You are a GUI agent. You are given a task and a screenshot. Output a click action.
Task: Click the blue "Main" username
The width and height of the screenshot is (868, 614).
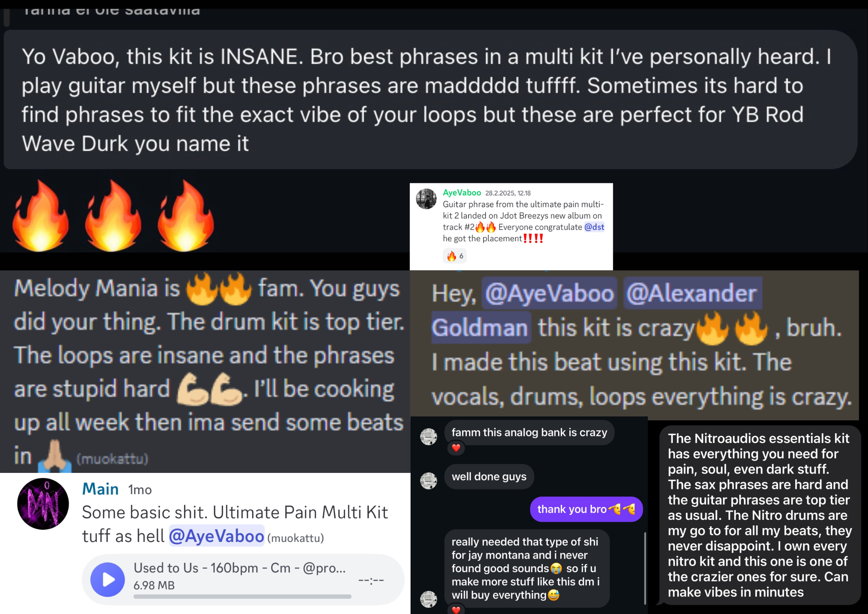tap(100, 489)
